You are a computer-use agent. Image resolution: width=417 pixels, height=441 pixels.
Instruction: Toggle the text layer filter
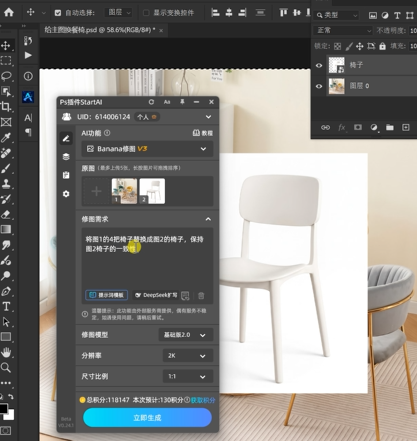click(397, 15)
